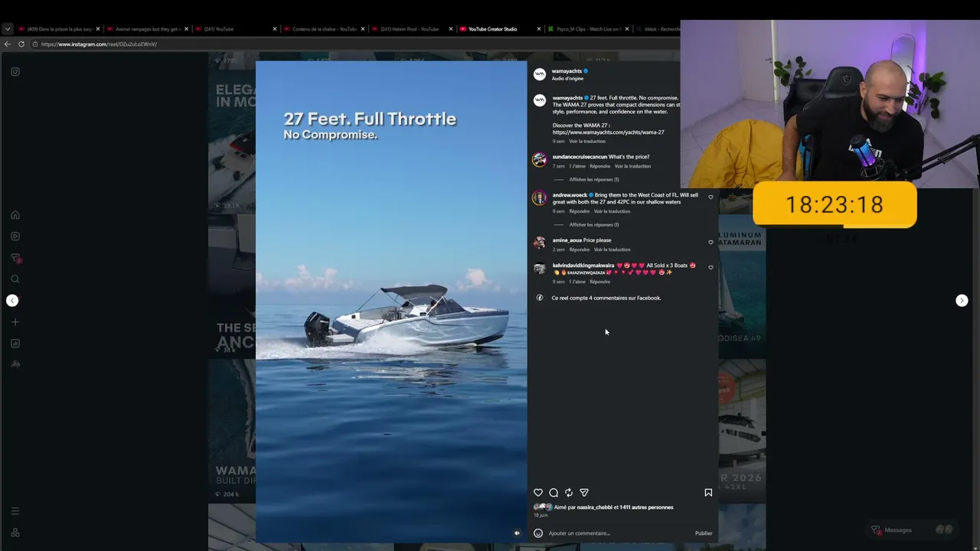Click the Create plus icon in sidebar
The image size is (980, 551).
point(15,322)
